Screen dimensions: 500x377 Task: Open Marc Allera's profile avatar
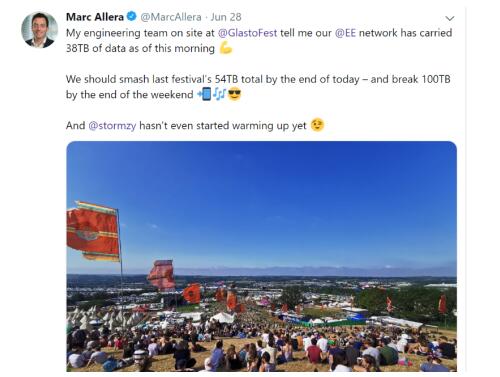[x=40, y=30]
